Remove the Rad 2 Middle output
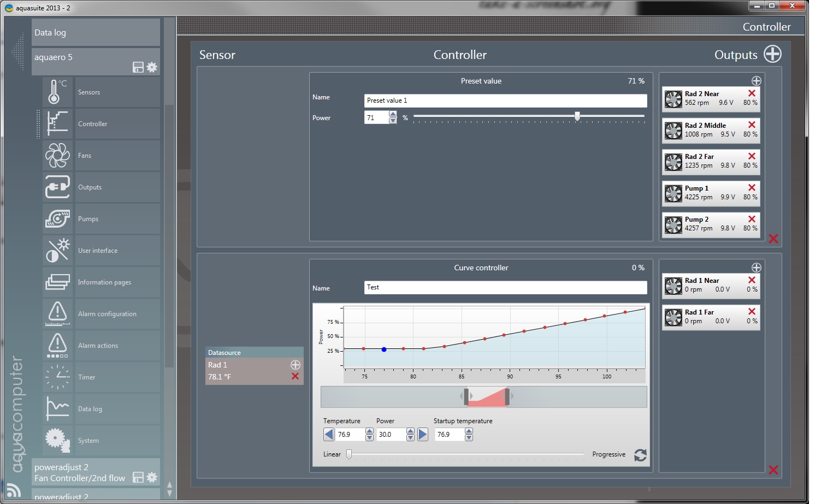 point(752,125)
